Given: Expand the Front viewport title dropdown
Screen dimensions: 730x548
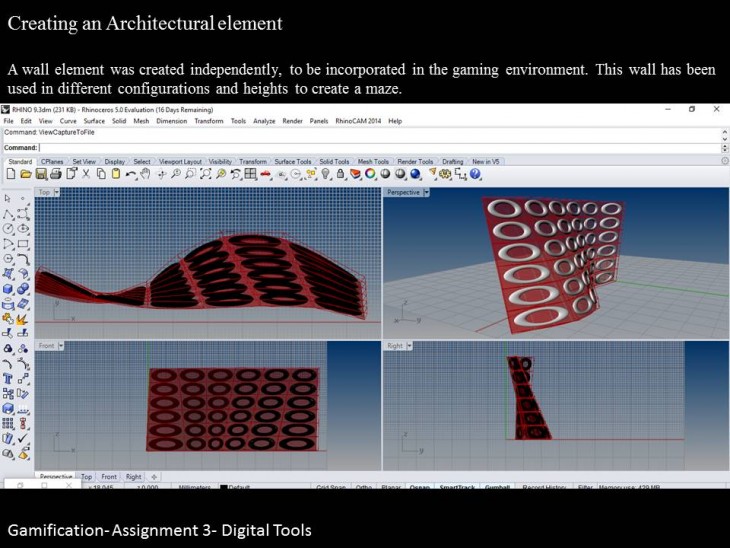Looking at the screenshot, I should [x=62, y=345].
